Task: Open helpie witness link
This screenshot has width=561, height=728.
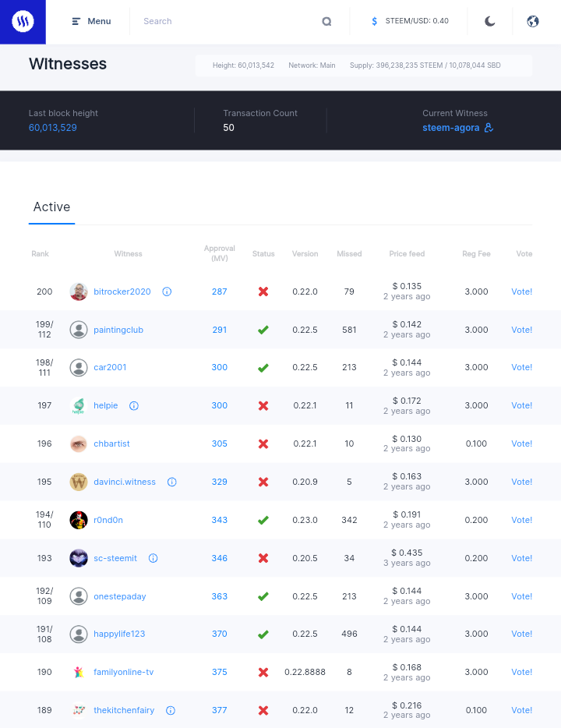Action: point(106,405)
